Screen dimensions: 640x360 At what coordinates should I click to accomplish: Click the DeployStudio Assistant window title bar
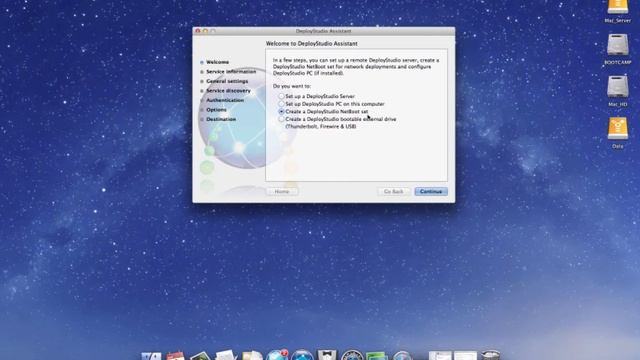click(323, 31)
